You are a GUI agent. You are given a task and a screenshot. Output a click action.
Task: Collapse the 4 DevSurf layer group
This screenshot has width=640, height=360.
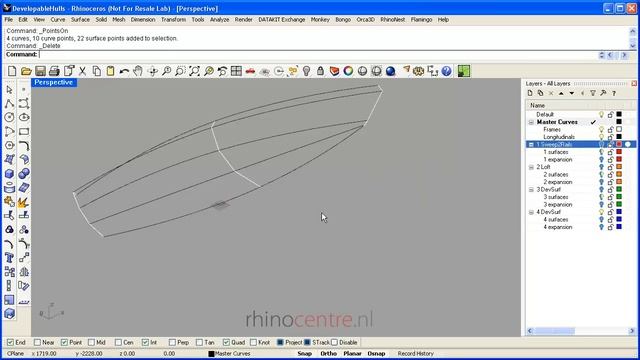coord(531,212)
